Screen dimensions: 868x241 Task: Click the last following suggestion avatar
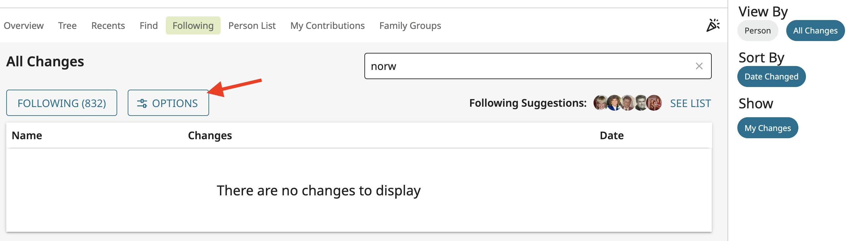tap(654, 103)
